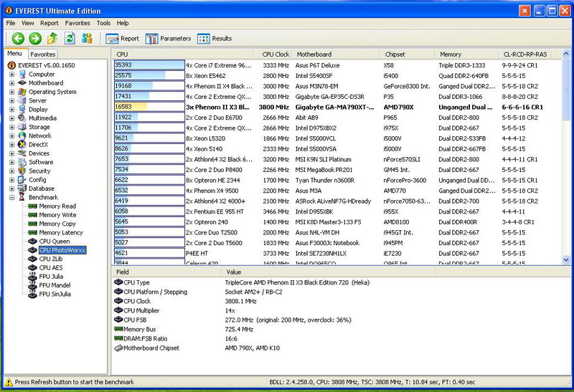Click the Refresh icon to start benchmark
This screenshot has width=574, height=392.
70,38
